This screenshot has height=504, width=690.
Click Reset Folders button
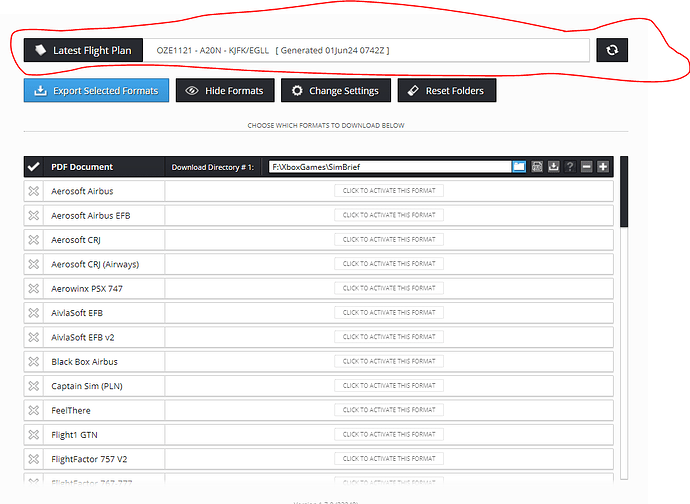tap(447, 90)
